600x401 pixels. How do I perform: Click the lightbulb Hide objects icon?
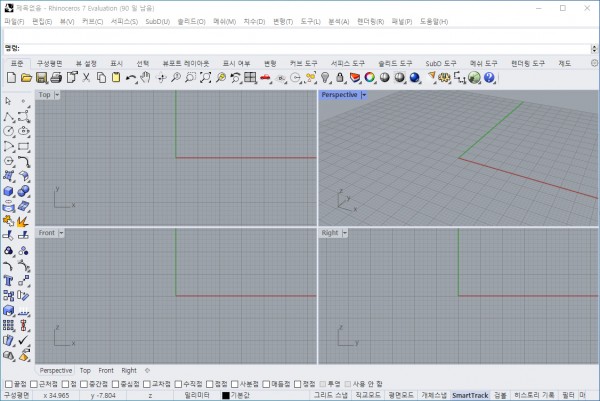325,78
